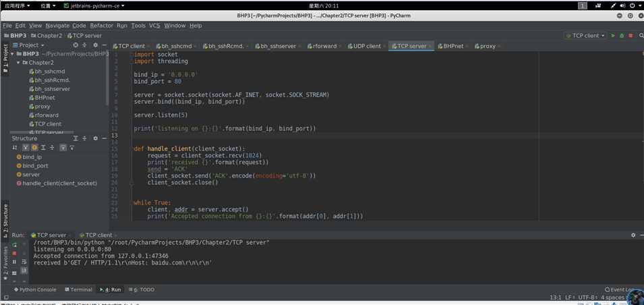Toggle the 4: Run tool window
Screen dimensions: 644x305
[111, 289]
